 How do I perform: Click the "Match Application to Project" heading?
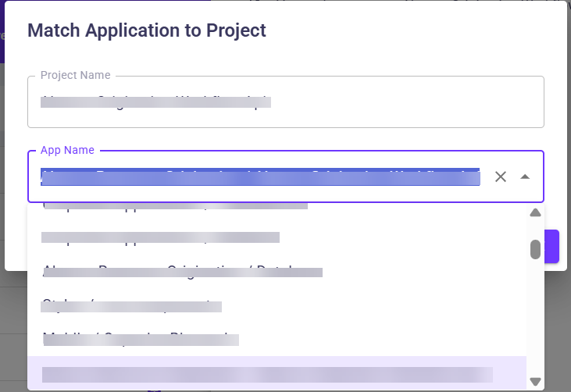(147, 30)
